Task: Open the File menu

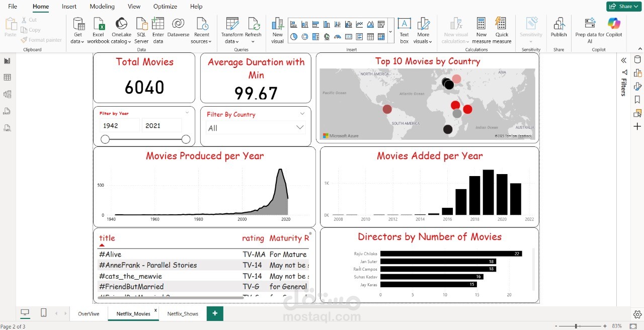Action: pyautogui.click(x=13, y=7)
